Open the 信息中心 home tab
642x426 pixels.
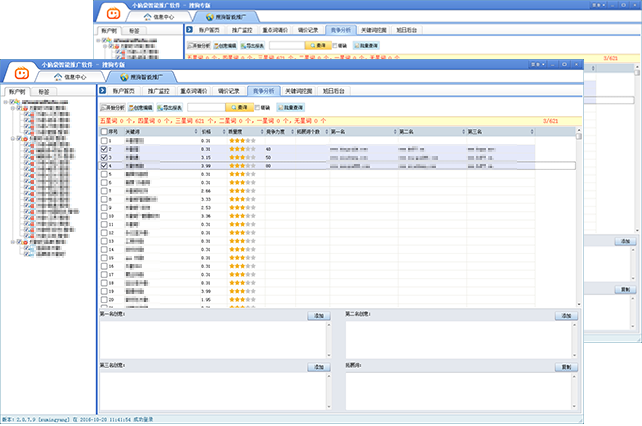(x=67, y=76)
